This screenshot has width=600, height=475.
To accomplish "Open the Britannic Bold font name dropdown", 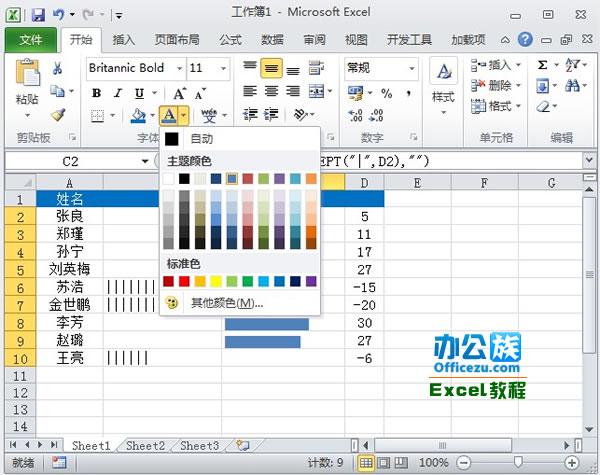I will point(179,69).
